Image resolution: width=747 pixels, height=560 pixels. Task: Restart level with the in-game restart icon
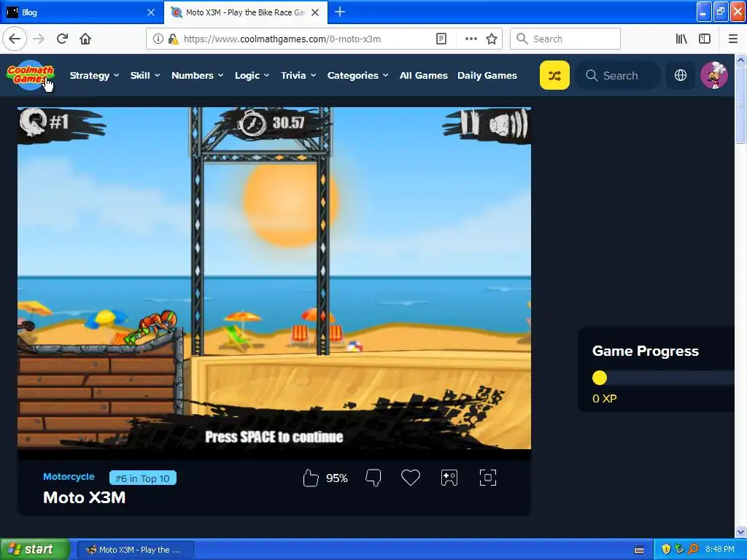click(32, 122)
